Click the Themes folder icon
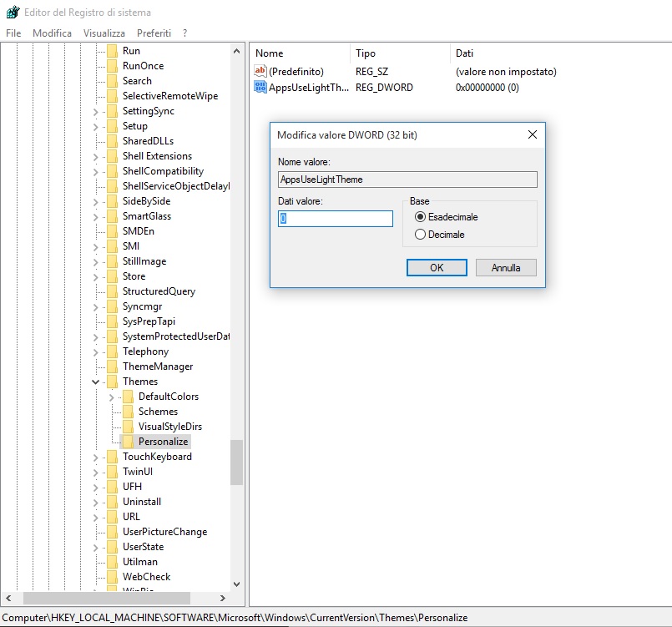672x627 pixels. [113, 382]
